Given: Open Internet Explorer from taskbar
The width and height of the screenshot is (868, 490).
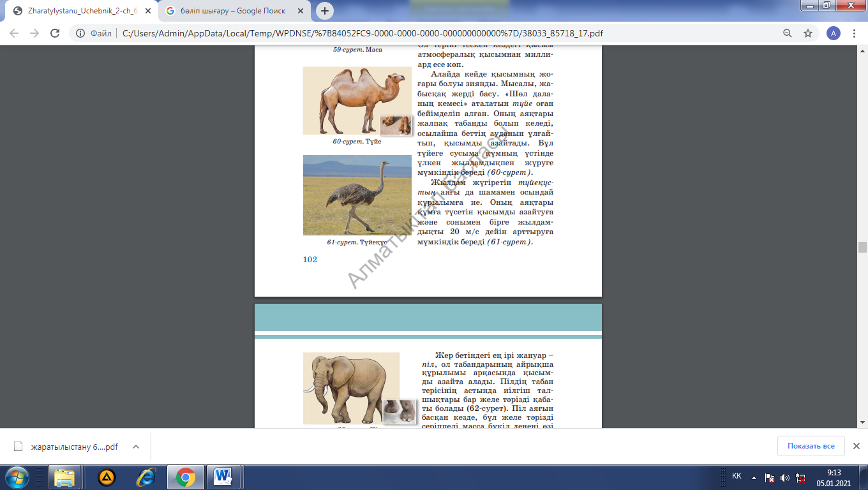Looking at the screenshot, I should coord(146,477).
